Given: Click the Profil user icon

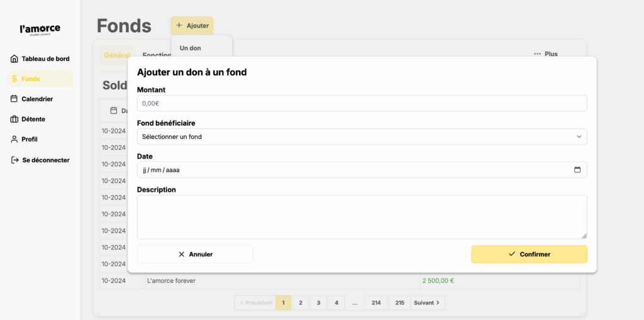Looking at the screenshot, I should coord(14,139).
